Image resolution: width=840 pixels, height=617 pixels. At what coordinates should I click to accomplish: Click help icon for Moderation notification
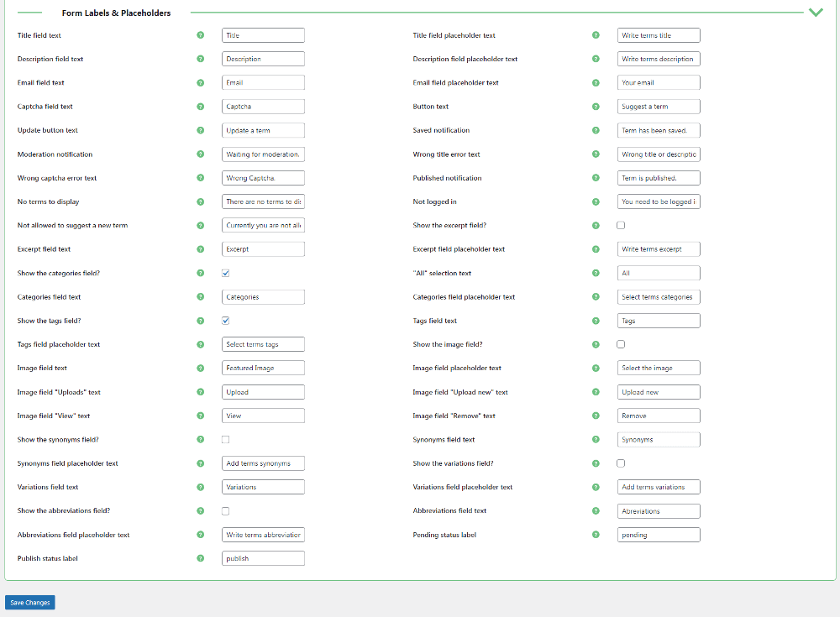tap(200, 154)
